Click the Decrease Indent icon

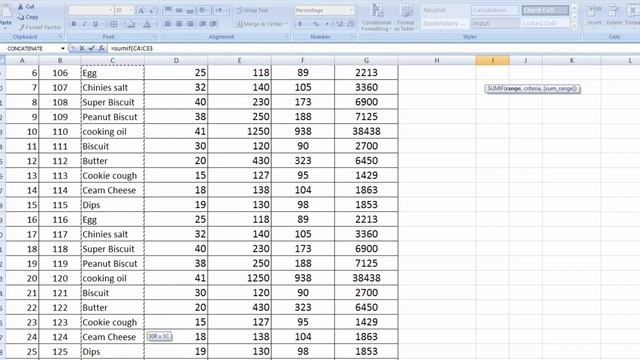(x=202, y=24)
